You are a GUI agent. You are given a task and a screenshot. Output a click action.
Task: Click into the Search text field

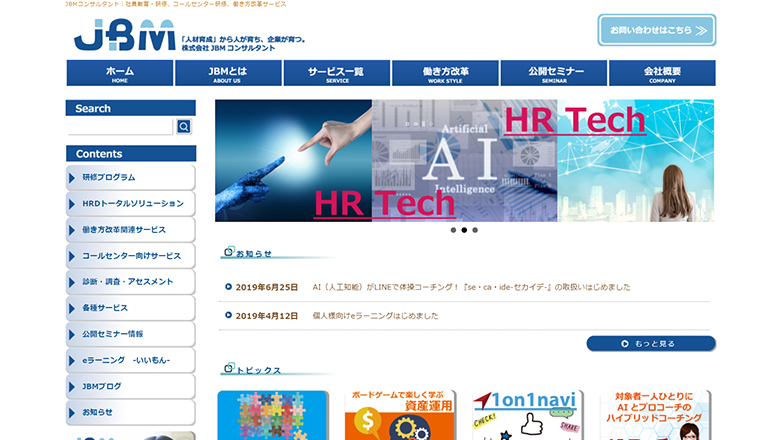coord(120,127)
